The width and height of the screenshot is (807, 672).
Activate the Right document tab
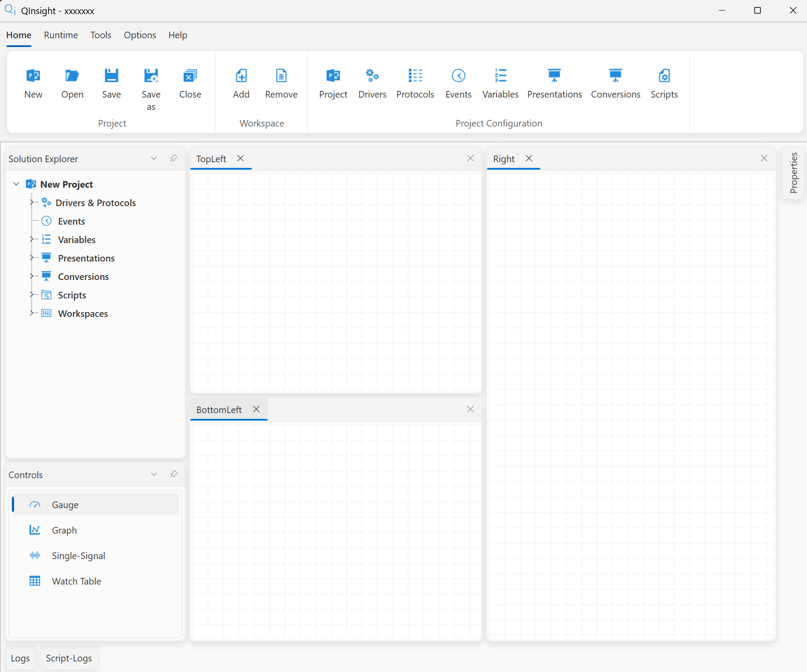coord(504,159)
